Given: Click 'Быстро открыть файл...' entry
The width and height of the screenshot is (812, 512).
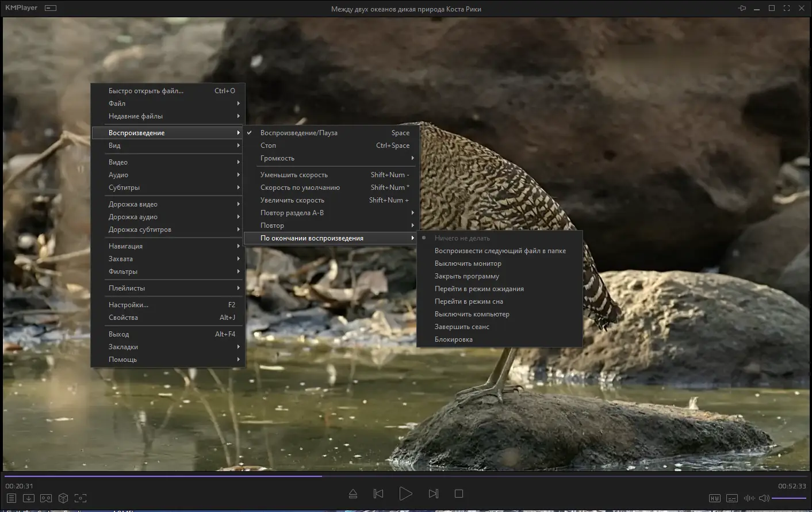Looking at the screenshot, I should click(146, 91).
